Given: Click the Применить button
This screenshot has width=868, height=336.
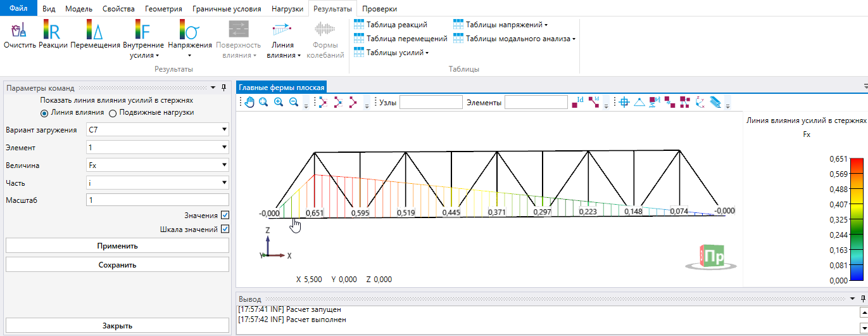Looking at the screenshot, I should (117, 246).
